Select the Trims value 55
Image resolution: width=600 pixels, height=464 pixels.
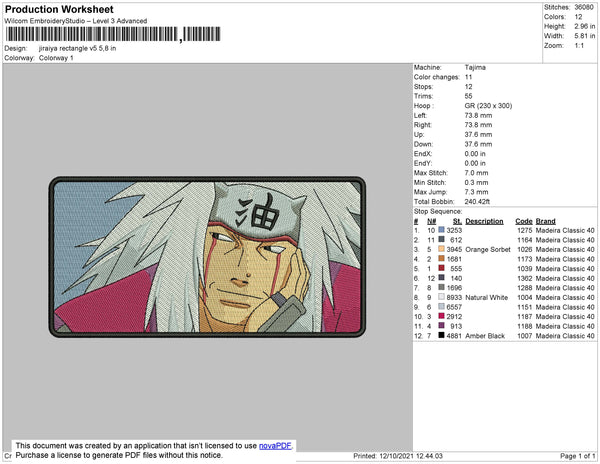[468, 96]
